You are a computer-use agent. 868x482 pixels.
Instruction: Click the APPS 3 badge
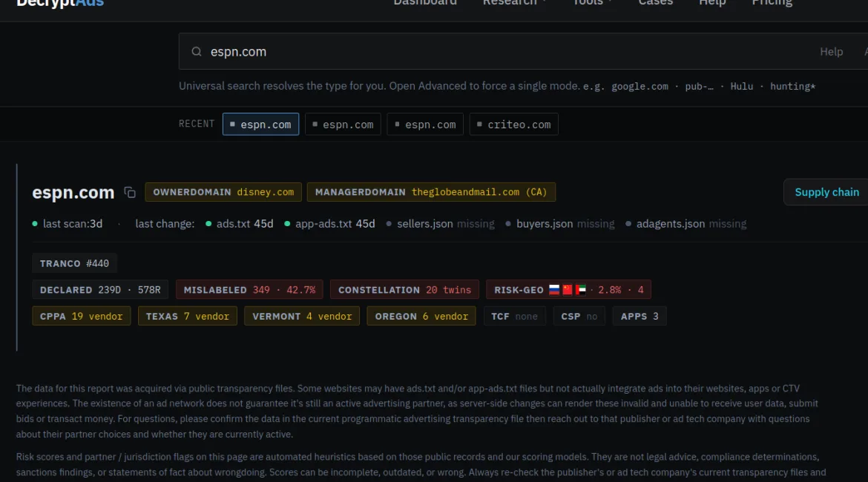coord(640,316)
